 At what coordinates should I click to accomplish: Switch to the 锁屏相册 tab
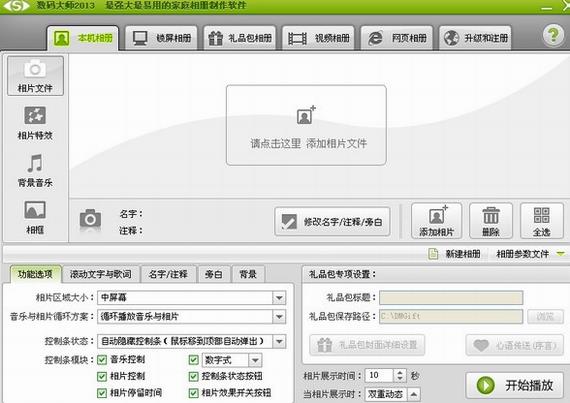pos(161,38)
